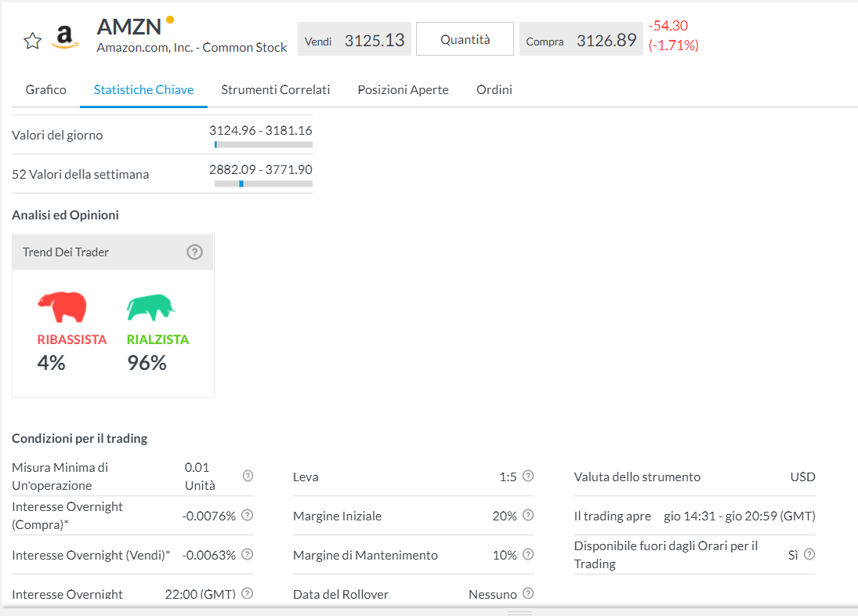Image resolution: width=858 pixels, height=616 pixels.
Task: Open the Posizioni Aperte tab
Action: 403,89
